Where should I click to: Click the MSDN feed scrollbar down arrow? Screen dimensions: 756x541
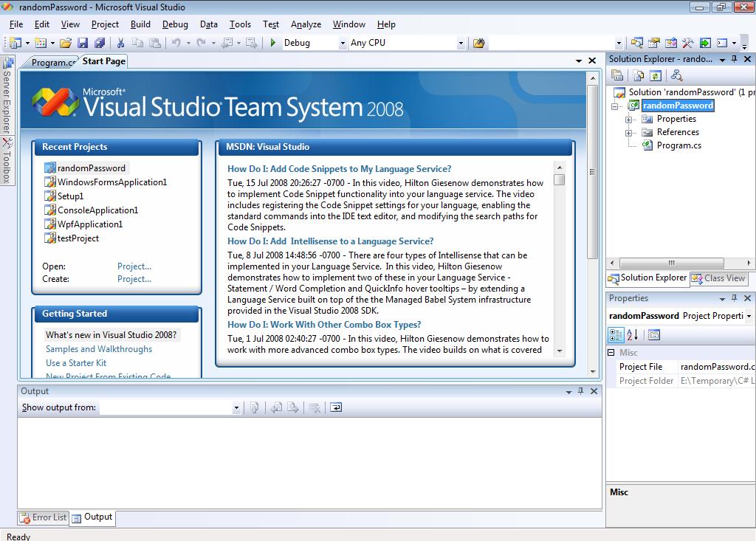coord(560,351)
